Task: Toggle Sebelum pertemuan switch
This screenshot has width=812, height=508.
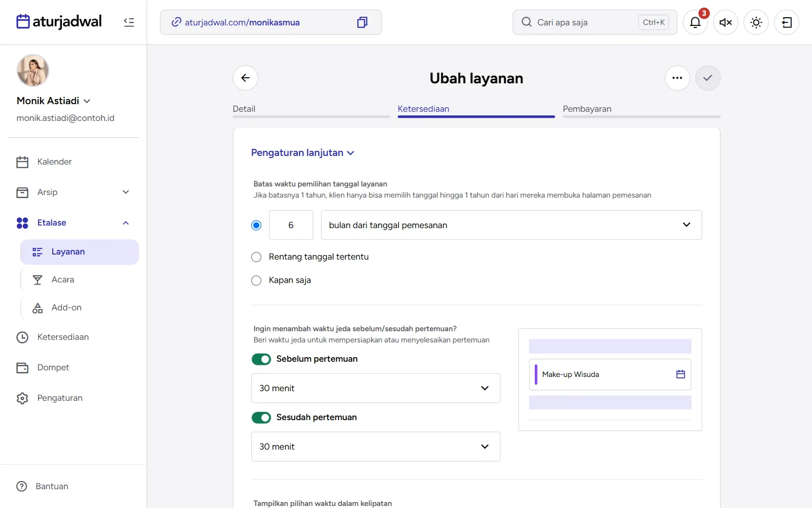Action: tap(261, 359)
